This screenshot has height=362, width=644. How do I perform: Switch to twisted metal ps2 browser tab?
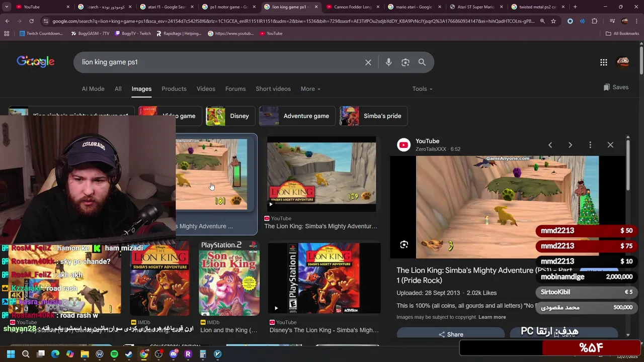click(x=537, y=7)
